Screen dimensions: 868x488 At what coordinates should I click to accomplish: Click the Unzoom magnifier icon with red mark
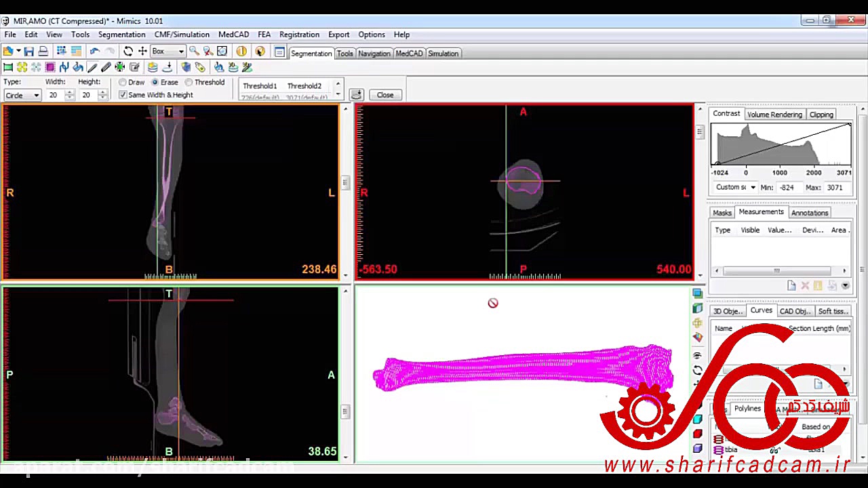pyautogui.click(x=208, y=51)
